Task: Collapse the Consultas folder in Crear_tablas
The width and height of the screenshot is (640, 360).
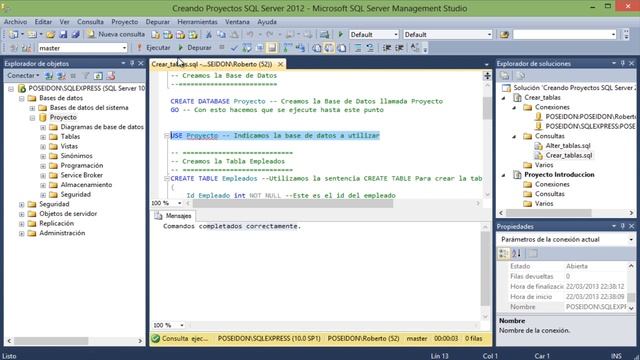Action: [x=514, y=136]
